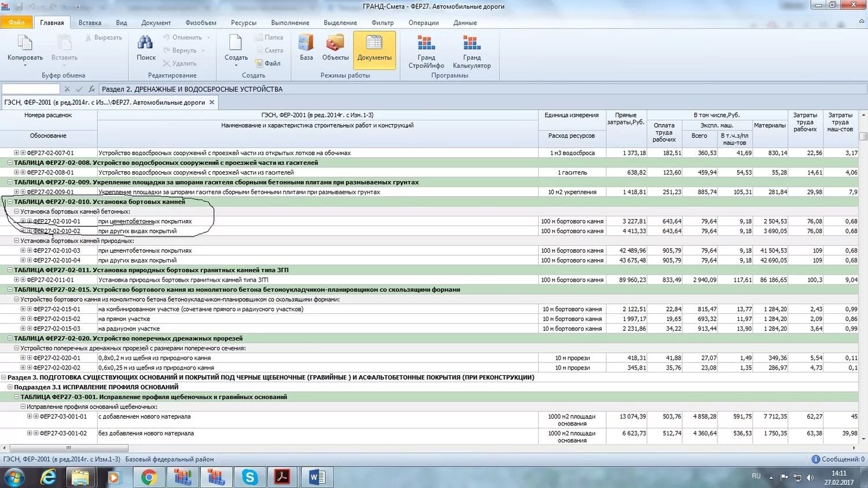Collapse ТАБЛИЦА ФЕР27-02-011 group
This screenshot has height=488, width=868.
coord(10,270)
